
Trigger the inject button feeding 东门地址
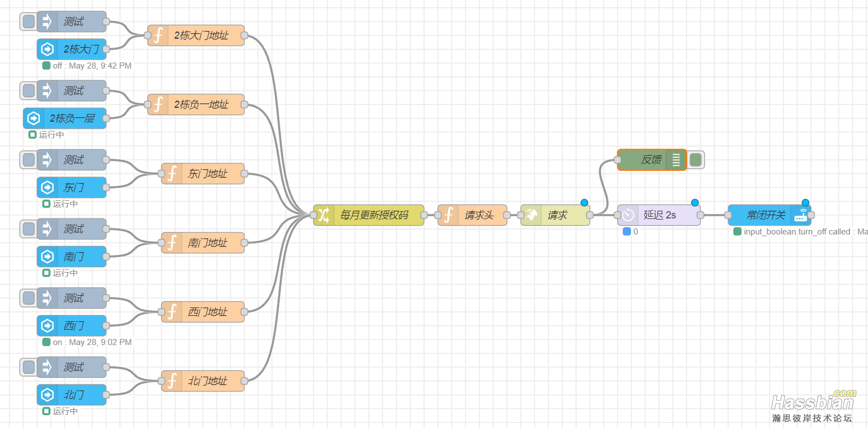coord(29,160)
